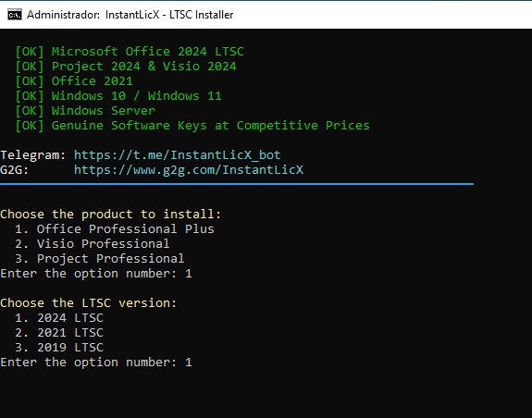532x418 pixels.
Task: Click the '[OK] Windows 10 / Windows 11' line
Action: point(118,96)
